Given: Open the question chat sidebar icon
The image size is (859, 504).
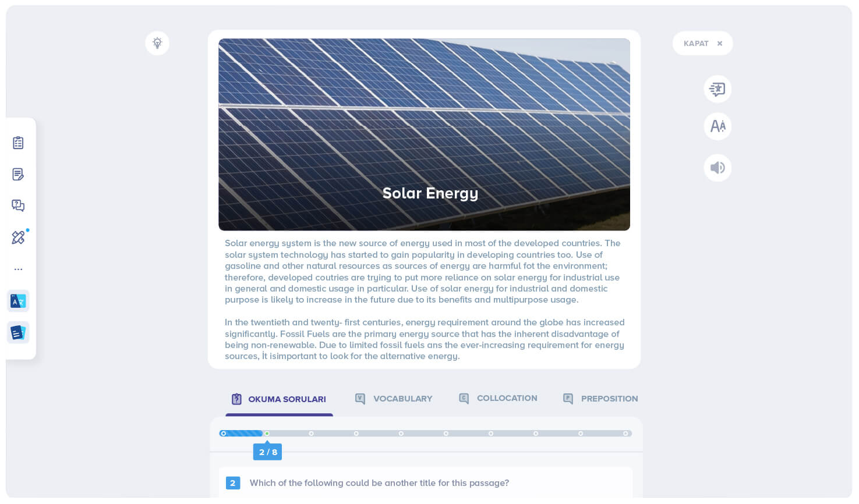Looking at the screenshot, I should tap(18, 205).
